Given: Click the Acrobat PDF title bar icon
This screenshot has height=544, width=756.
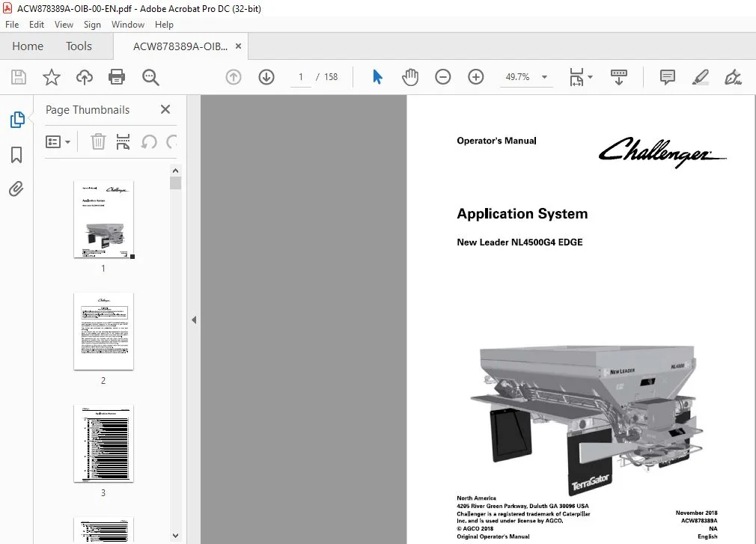Looking at the screenshot, I should 7,8.
